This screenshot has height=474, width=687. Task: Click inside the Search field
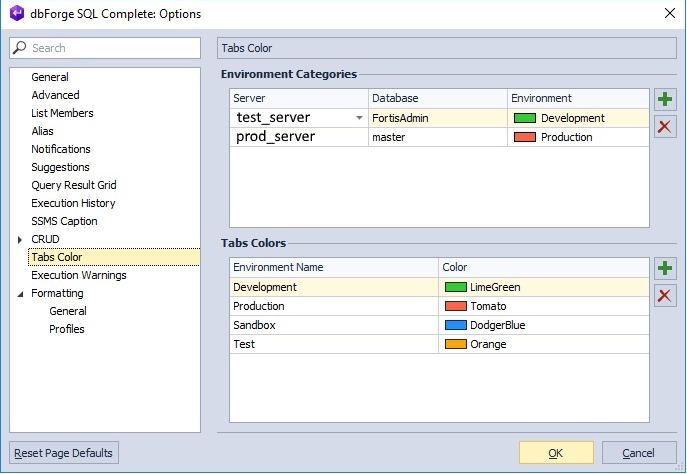(110, 48)
